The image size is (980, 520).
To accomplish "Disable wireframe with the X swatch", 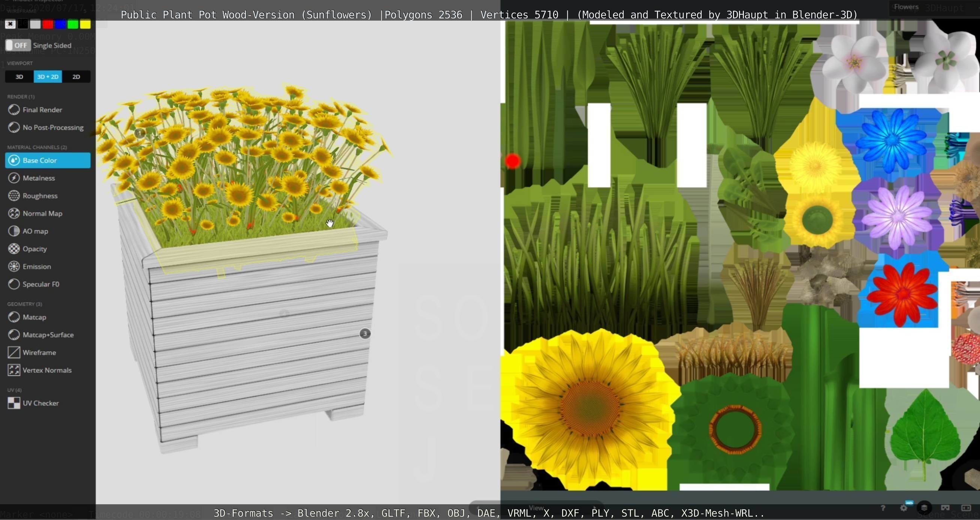I will 10,24.
